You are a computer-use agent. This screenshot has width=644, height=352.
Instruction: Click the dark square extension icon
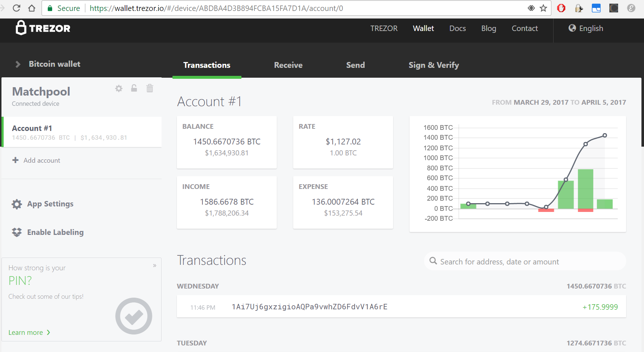point(614,8)
